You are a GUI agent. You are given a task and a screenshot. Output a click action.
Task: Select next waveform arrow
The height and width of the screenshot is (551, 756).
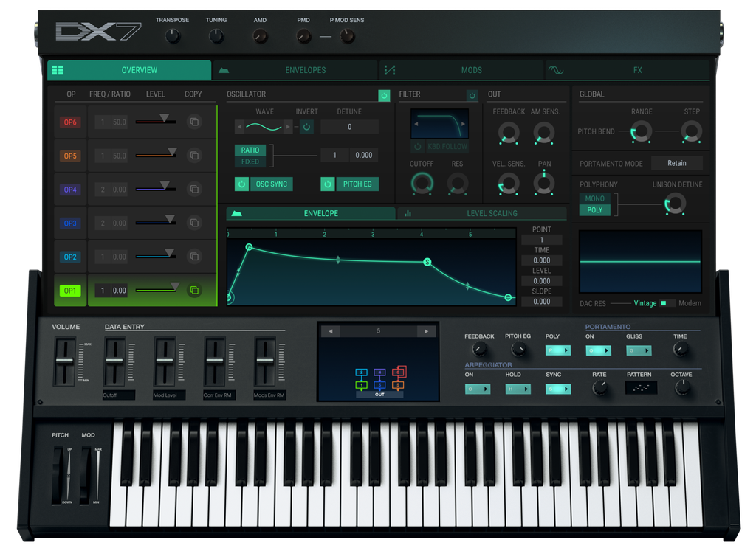tap(287, 127)
